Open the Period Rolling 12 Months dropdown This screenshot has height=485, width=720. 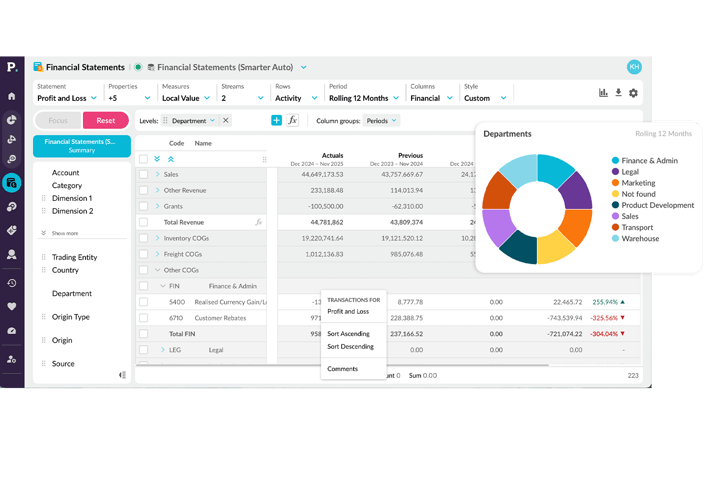click(x=364, y=98)
